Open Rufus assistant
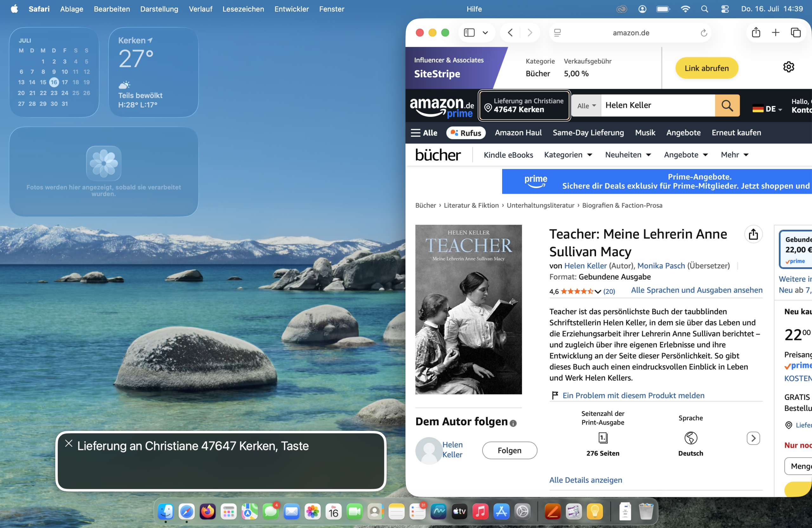 [x=466, y=133]
